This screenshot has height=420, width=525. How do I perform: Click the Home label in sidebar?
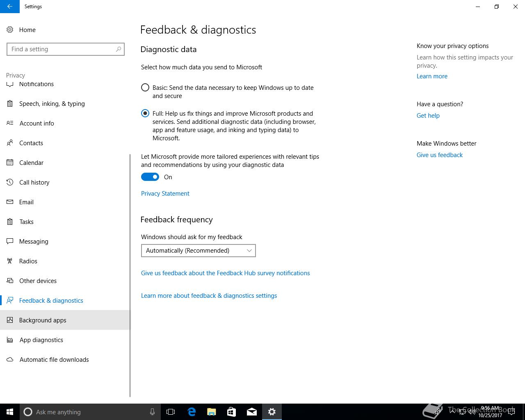27,30
